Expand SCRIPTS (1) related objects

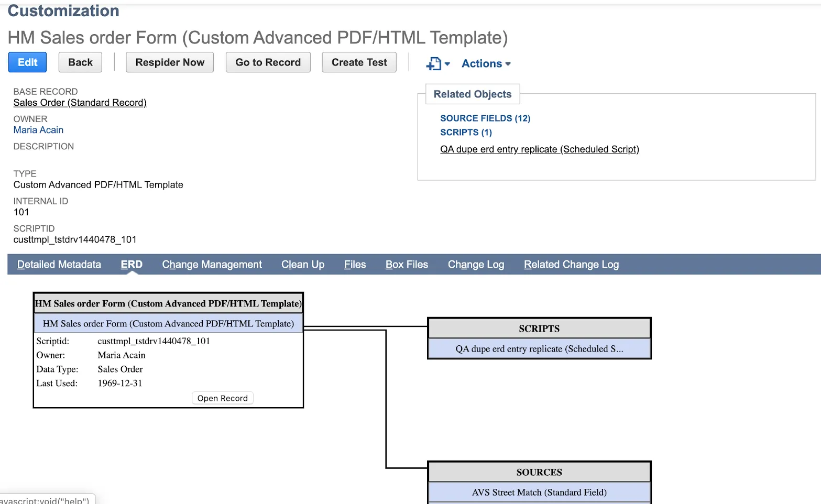(466, 133)
